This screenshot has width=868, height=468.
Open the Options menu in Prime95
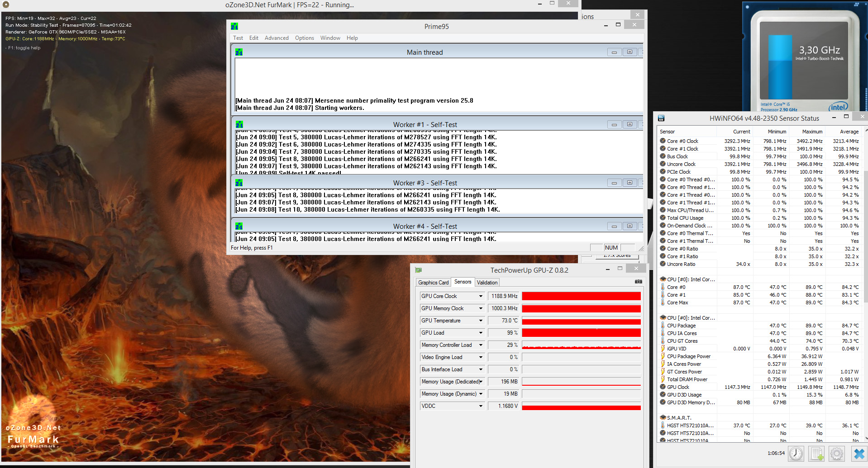tap(304, 38)
